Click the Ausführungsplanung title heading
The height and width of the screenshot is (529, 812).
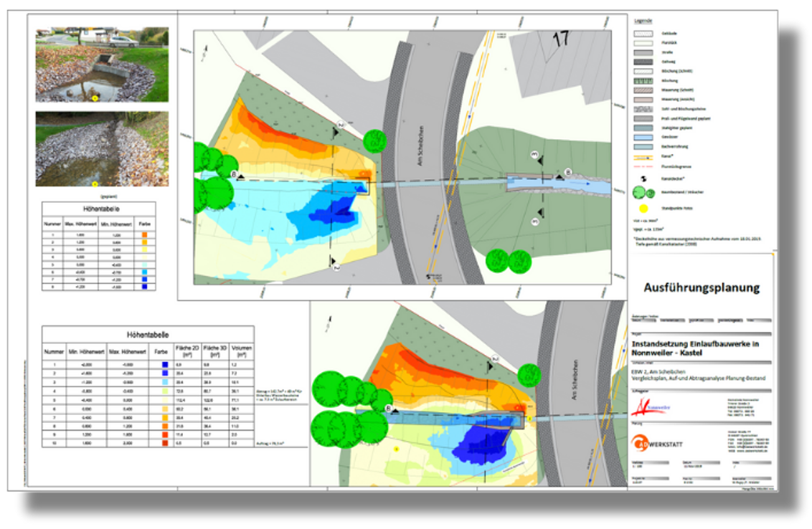[701, 288]
